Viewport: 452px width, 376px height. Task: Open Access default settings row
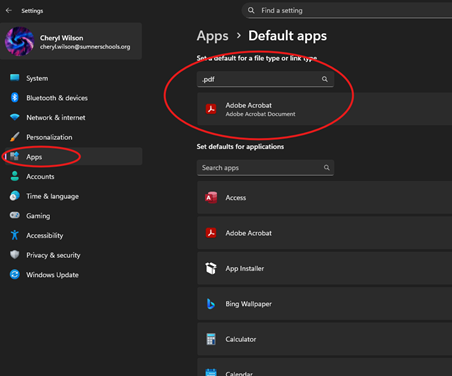[x=324, y=197]
